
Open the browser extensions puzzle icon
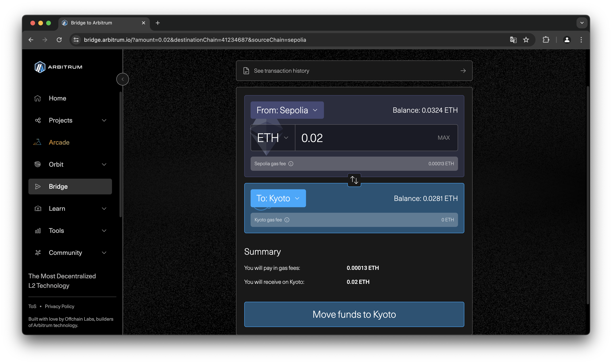pos(546,40)
